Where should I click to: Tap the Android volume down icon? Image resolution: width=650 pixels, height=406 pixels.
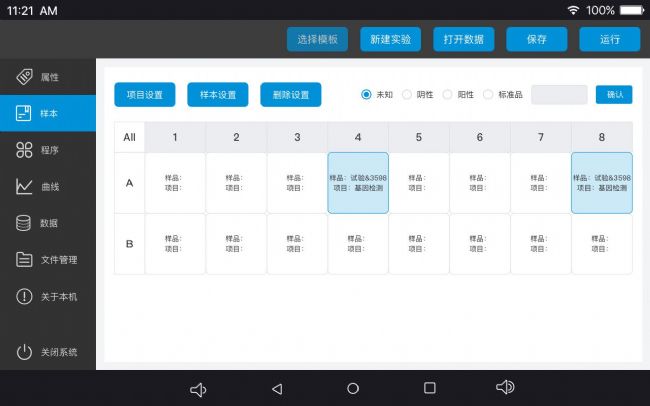click(x=198, y=389)
